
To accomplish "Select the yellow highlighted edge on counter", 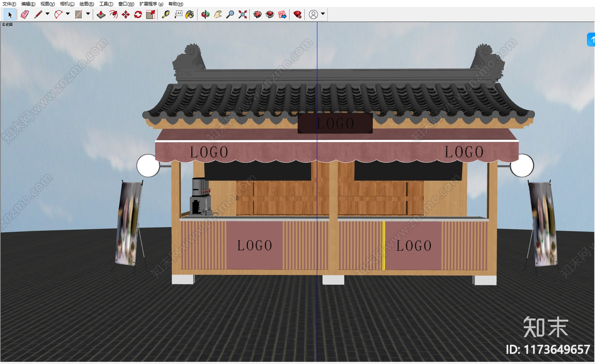I will [383, 245].
